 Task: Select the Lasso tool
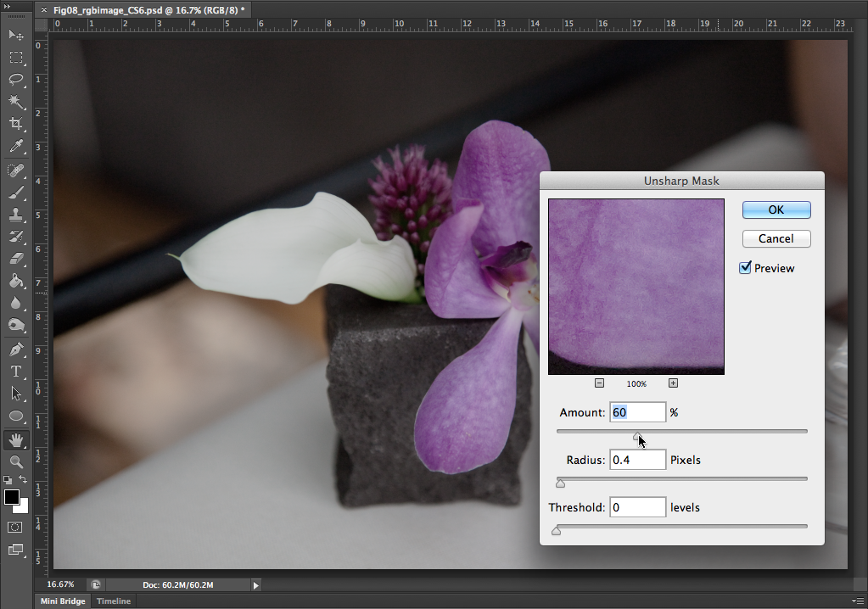point(15,80)
